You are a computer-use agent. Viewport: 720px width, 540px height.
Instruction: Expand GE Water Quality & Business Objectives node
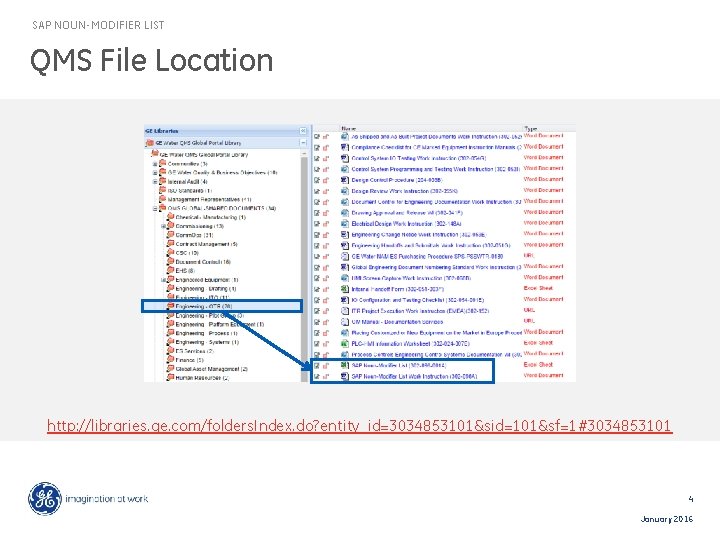155,173
